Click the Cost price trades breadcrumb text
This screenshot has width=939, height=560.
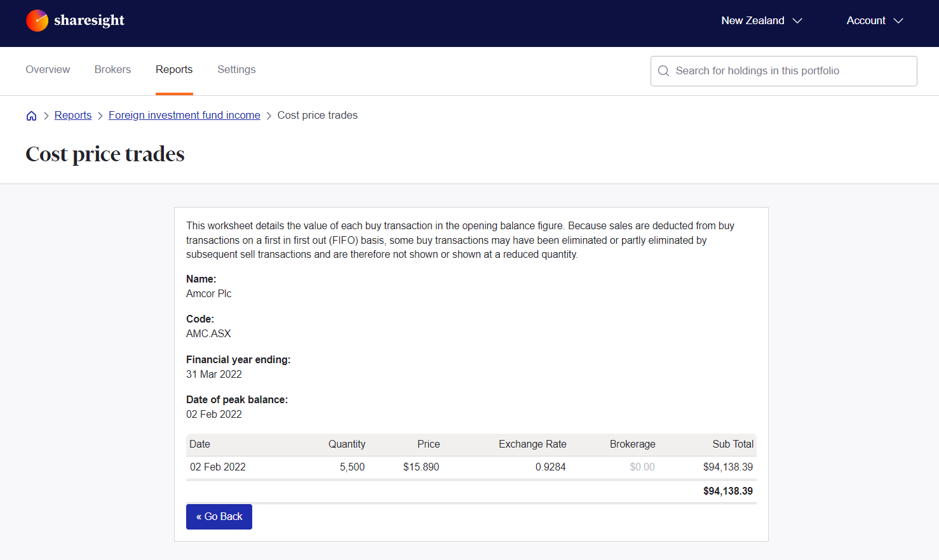(318, 115)
